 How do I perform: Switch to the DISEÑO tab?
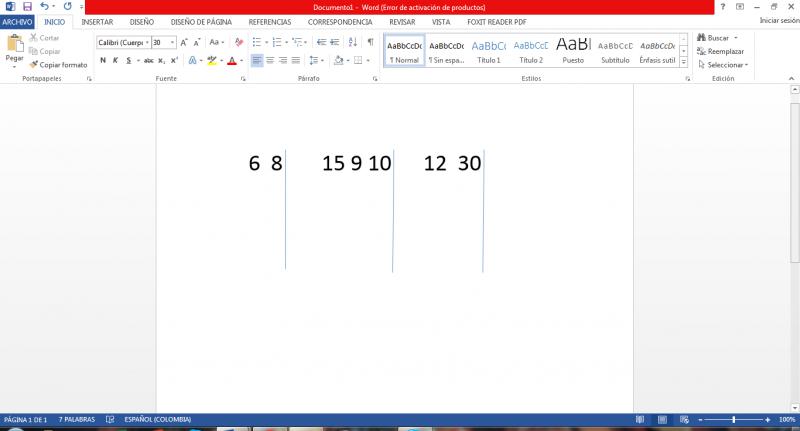[x=142, y=22]
